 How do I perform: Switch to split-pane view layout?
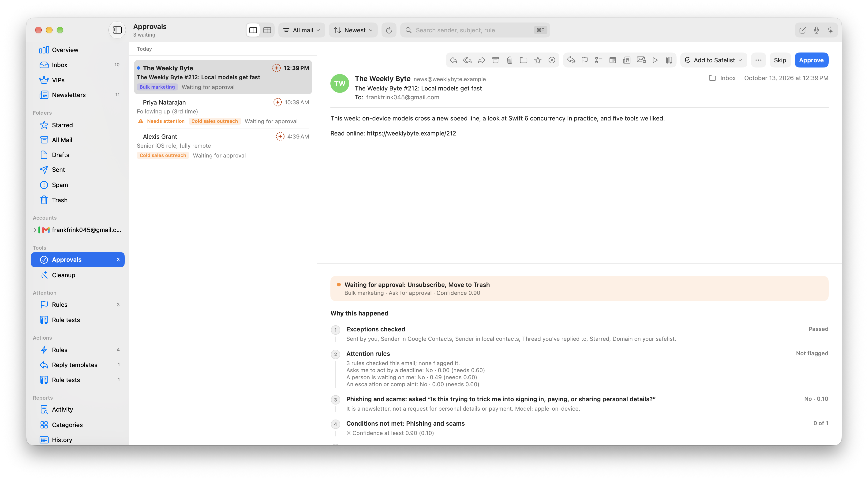[253, 30]
